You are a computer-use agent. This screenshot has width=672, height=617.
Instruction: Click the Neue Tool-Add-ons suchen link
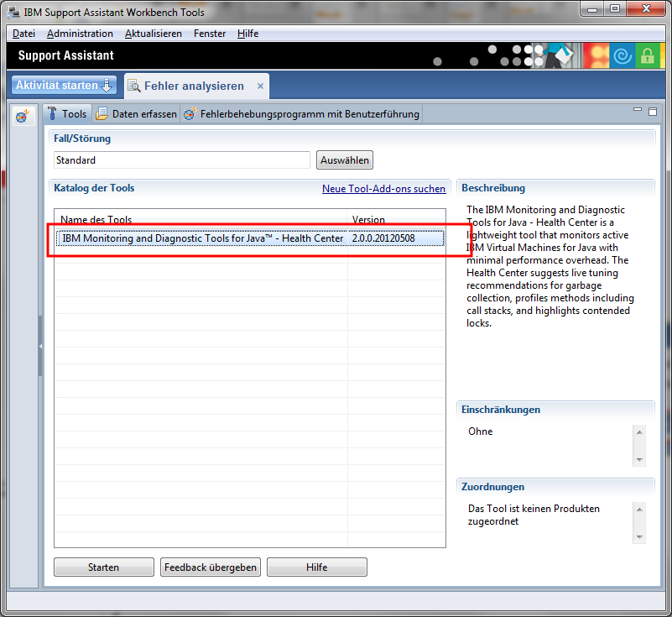tap(383, 189)
